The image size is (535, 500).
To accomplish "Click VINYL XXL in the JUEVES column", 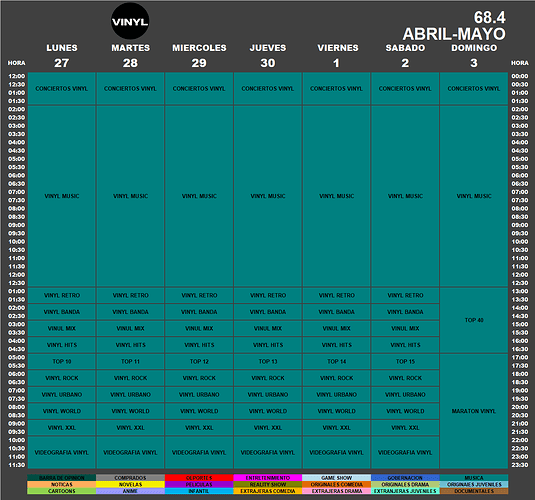I will pyautogui.click(x=268, y=428).
